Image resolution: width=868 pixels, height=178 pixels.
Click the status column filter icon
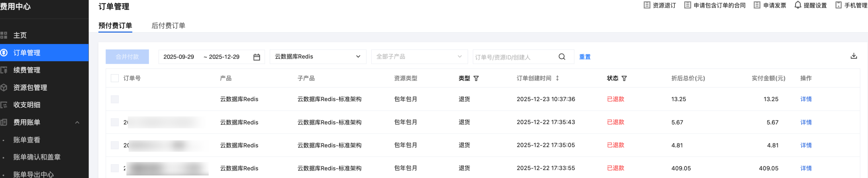[x=624, y=78]
